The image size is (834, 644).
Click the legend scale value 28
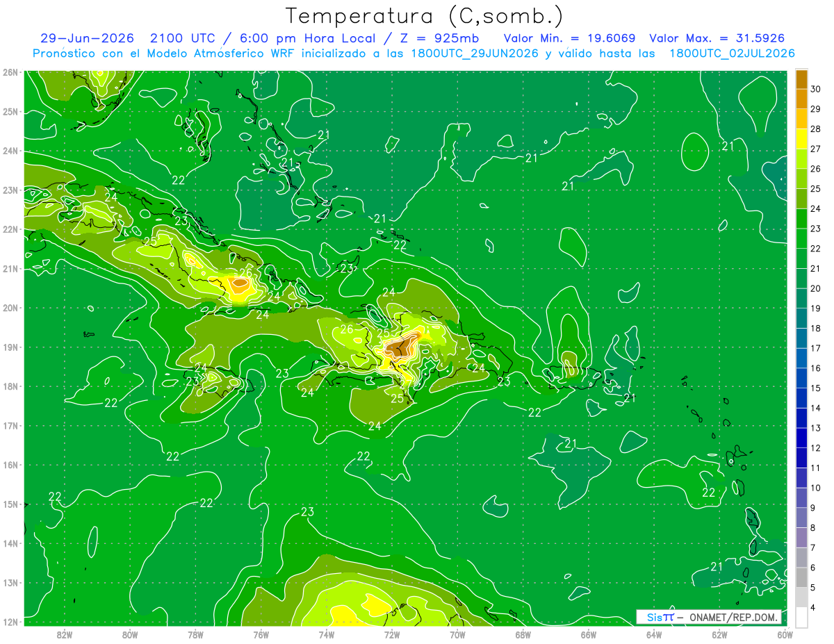[x=816, y=129]
